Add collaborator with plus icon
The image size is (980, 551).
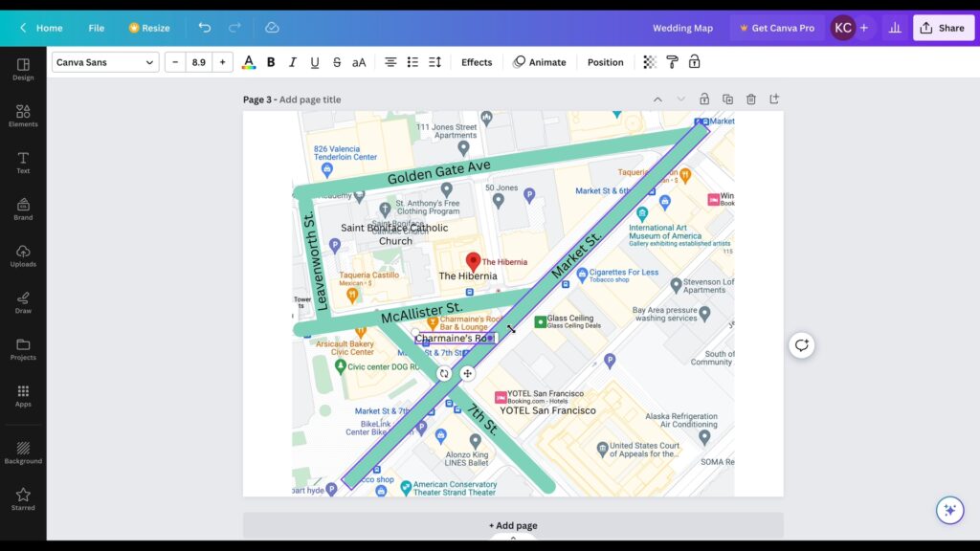click(x=864, y=28)
